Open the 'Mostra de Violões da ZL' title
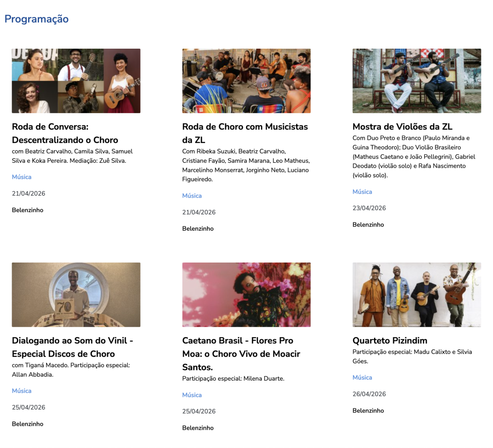Screen dimensions: 493x448 (x=402, y=127)
